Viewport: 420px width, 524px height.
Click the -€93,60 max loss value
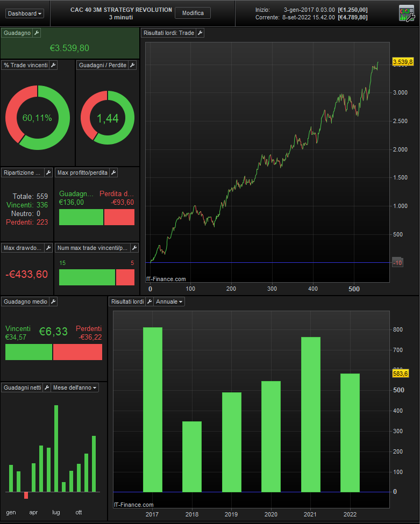click(x=123, y=202)
